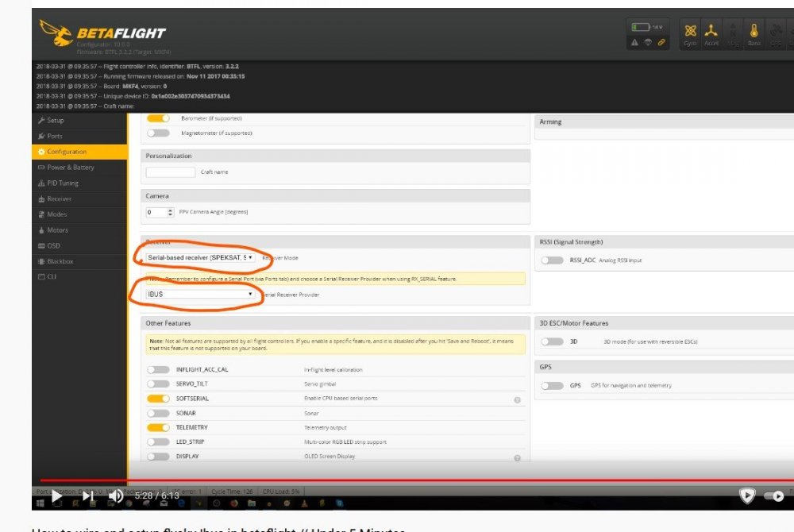Click the Craft name input field
Screen dimensions: 794x532
(171, 172)
